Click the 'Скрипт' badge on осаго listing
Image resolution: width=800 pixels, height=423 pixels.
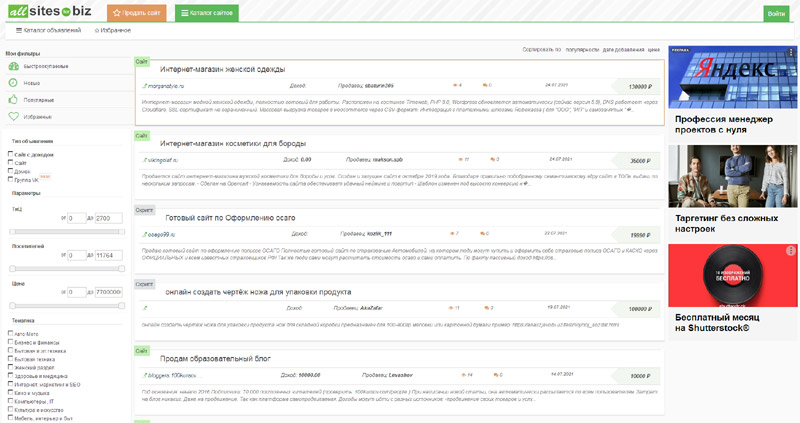coord(144,210)
